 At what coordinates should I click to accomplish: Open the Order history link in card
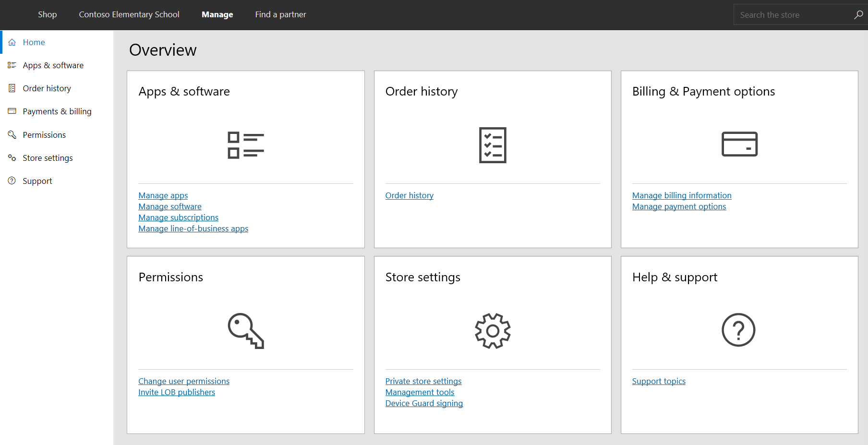click(x=410, y=195)
